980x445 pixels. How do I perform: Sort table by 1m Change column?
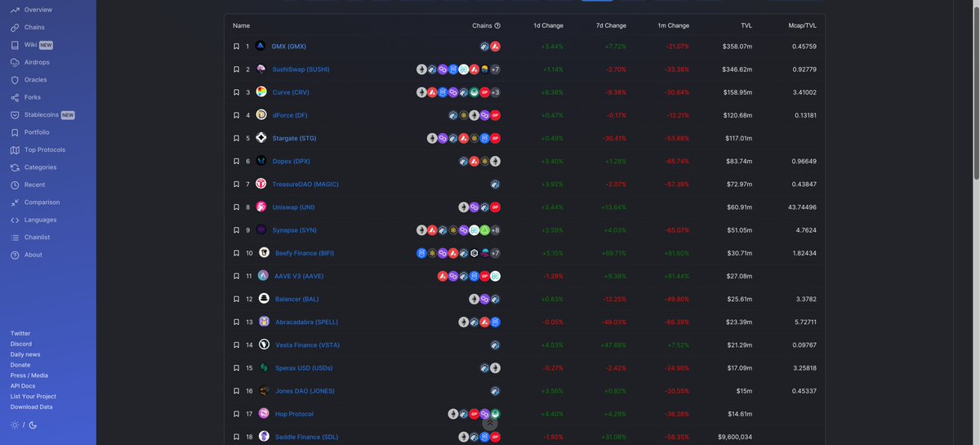[x=674, y=26]
